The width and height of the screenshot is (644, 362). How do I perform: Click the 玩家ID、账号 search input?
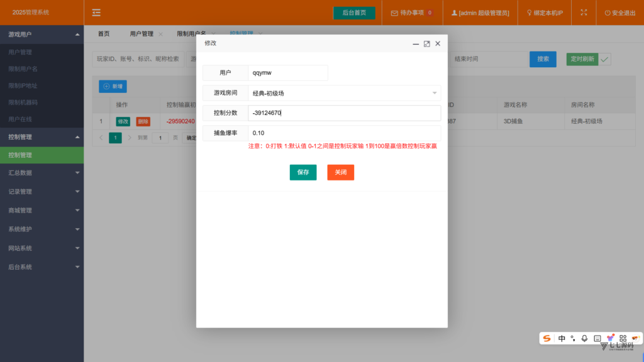(x=138, y=59)
